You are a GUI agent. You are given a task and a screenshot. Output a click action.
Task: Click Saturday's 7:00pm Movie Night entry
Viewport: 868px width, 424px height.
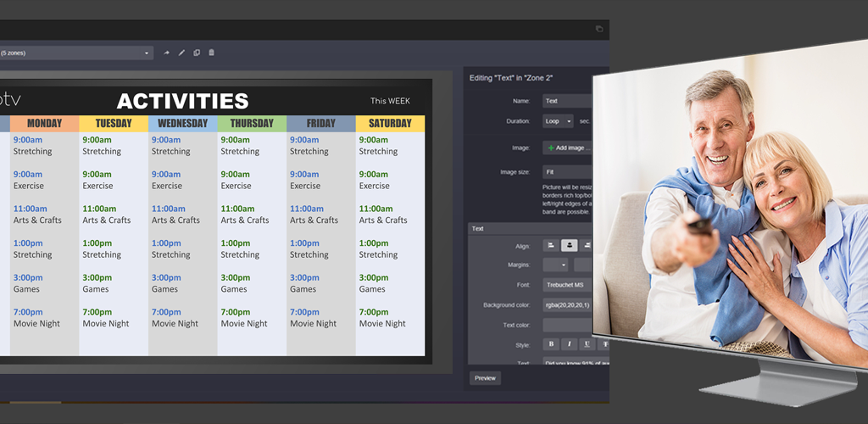pyautogui.click(x=382, y=318)
